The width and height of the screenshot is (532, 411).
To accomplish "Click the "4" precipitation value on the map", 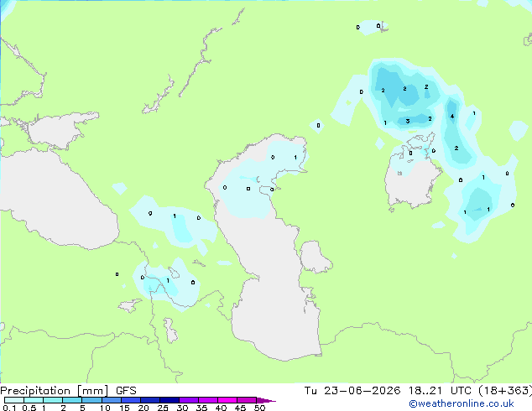I will click(x=452, y=117).
